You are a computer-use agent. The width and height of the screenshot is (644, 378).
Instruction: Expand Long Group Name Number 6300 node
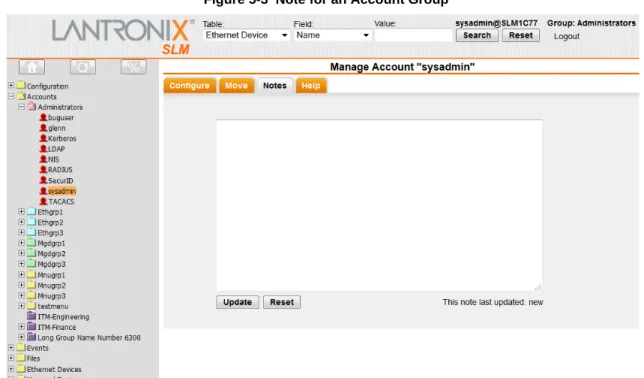21,337
